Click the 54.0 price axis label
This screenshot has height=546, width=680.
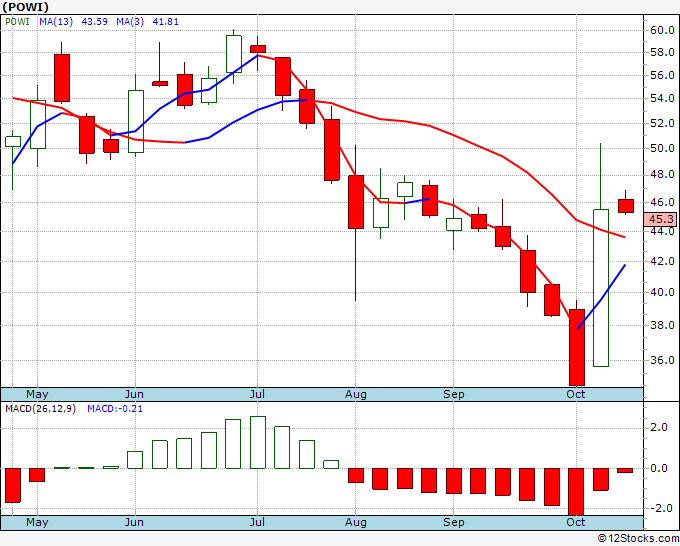point(662,98)
